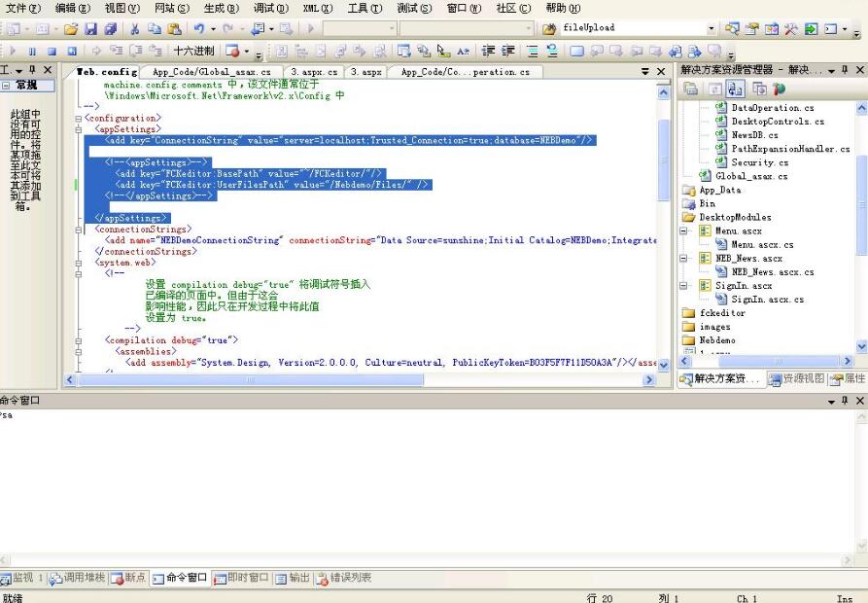Click the Cut scissors icon
The width and height of the screenshot is (868, 603).
[x=134, y=29]
